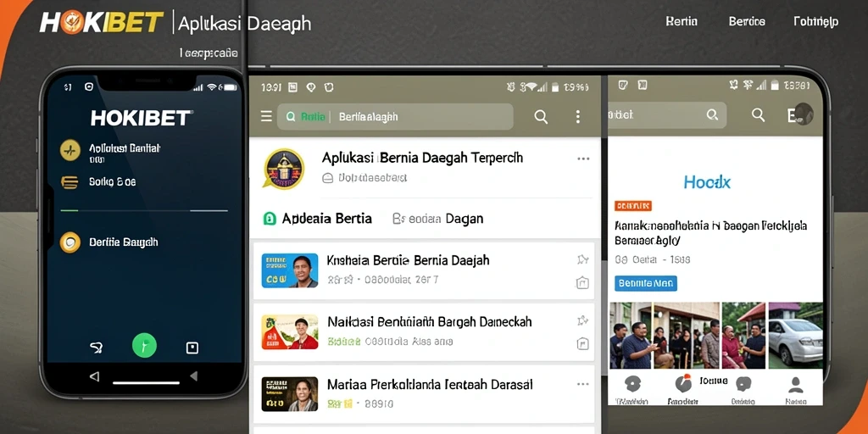Tap the green circular button at the bottom of the left phone
This screenshot has width=868, height=434.
coord(144,346)
